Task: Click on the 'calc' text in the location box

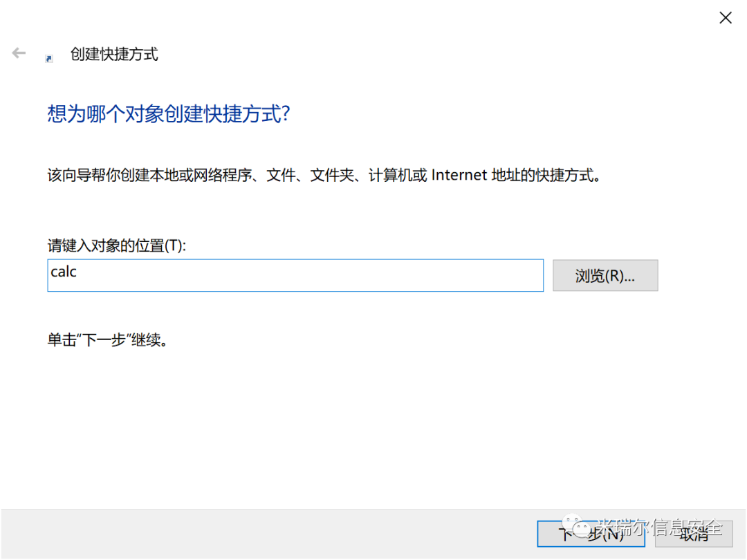Action: pos(64,272)
